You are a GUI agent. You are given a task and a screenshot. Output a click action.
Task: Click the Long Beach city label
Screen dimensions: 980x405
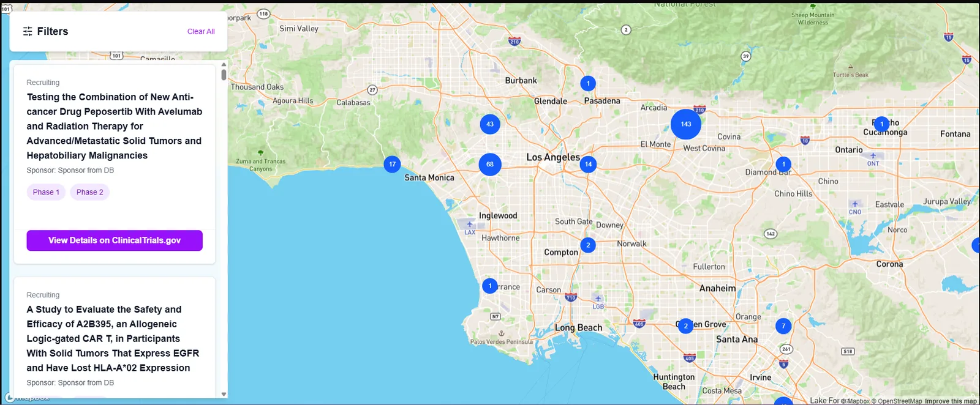click(578, 328)
